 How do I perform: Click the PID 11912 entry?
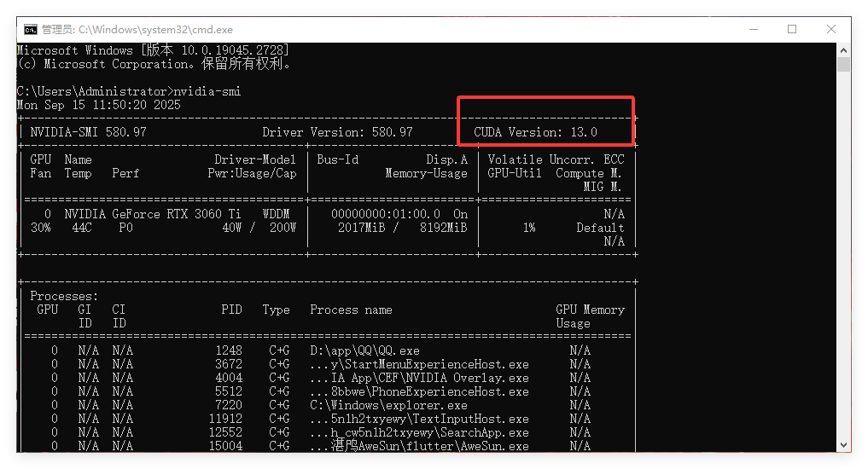[x=225, y=420]
